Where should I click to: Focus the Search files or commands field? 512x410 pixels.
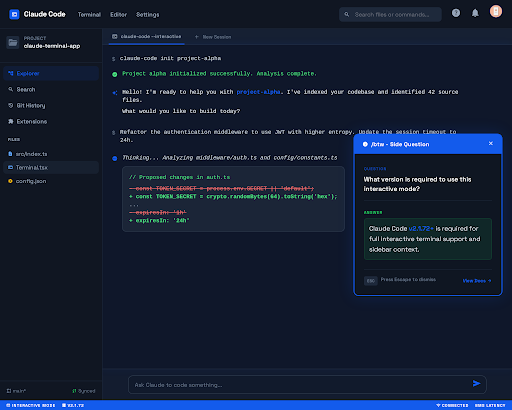[x=390, y=15]
